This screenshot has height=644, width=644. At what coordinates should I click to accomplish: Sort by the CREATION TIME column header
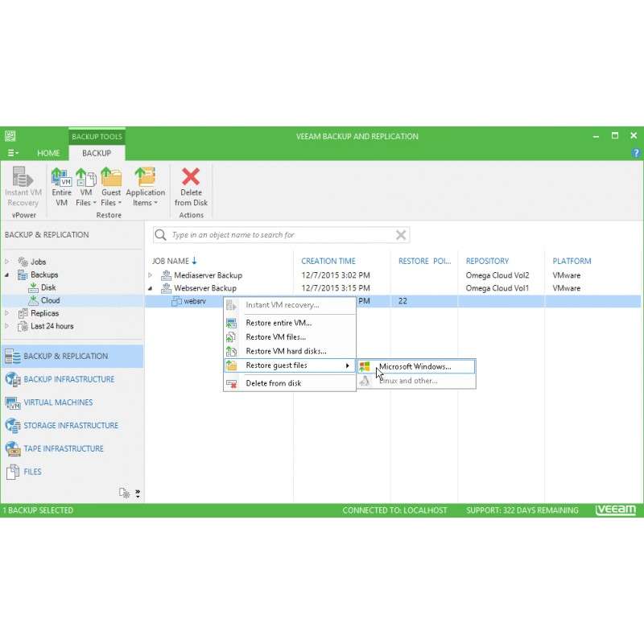(x=328, y=261)
